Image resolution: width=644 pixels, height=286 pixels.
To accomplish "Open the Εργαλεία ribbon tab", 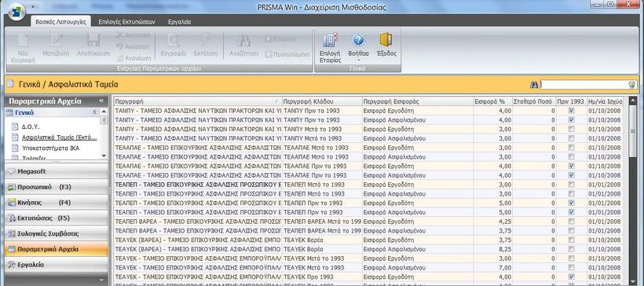I will pyautogui.click(x=180, y=22).
